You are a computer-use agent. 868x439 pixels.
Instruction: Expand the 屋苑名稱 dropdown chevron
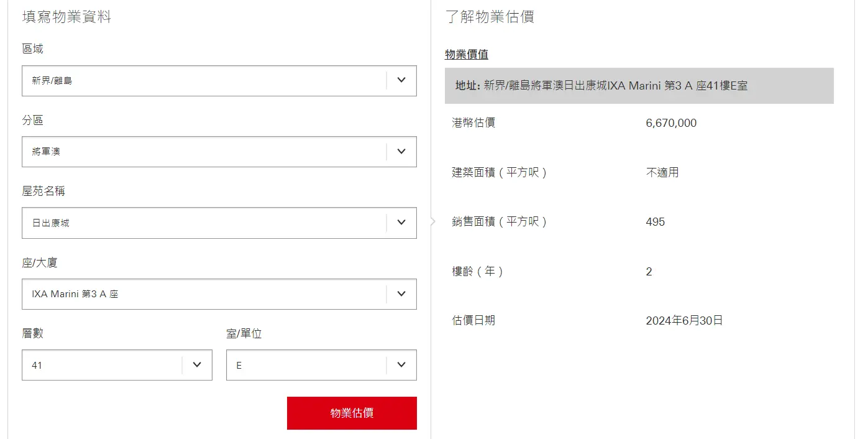click(x=401, y=223)
